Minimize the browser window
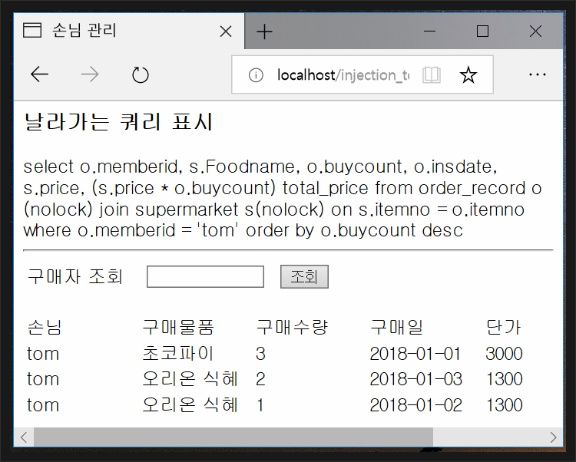The image size is (576, 462). 429,32
